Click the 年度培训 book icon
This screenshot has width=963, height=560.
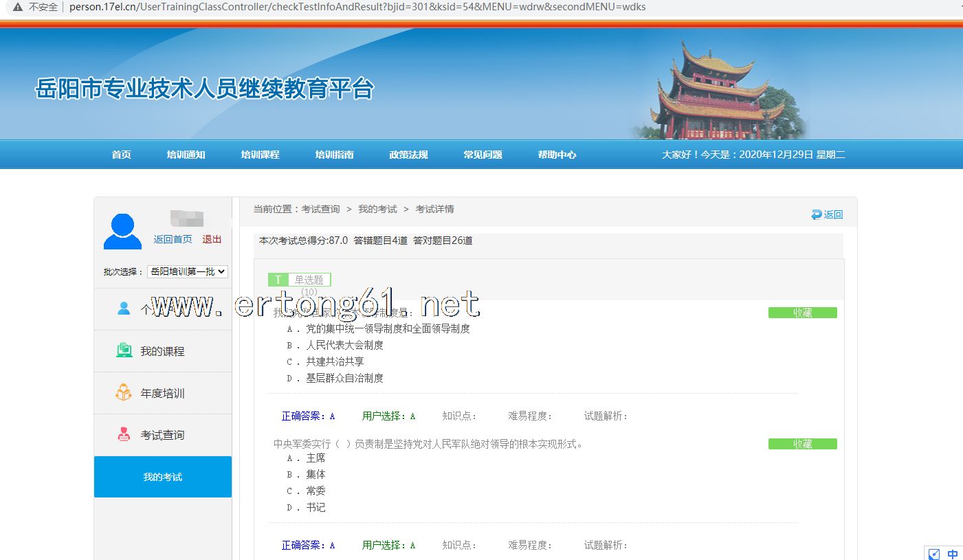click(124, 393)
